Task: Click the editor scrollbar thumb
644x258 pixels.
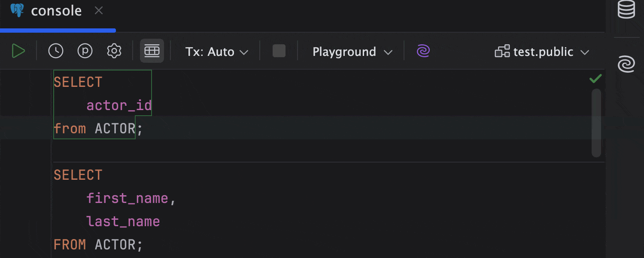Action: pos(596,123)
